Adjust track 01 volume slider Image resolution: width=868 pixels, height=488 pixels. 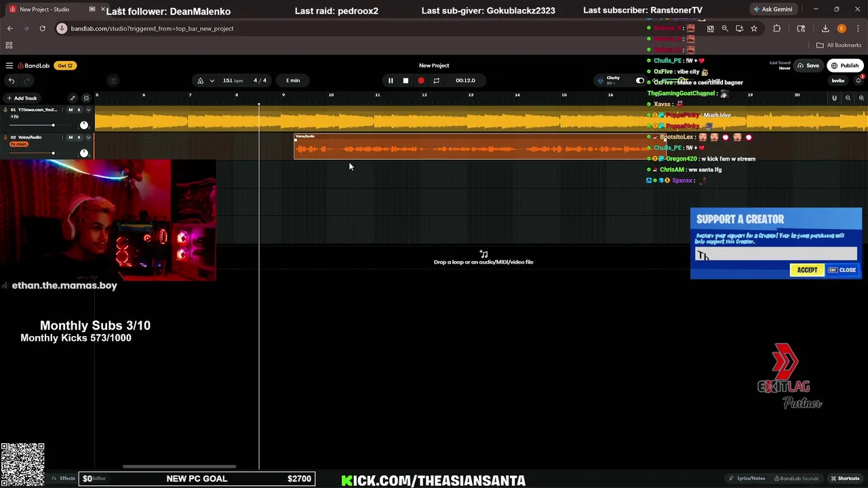(53, 125)
